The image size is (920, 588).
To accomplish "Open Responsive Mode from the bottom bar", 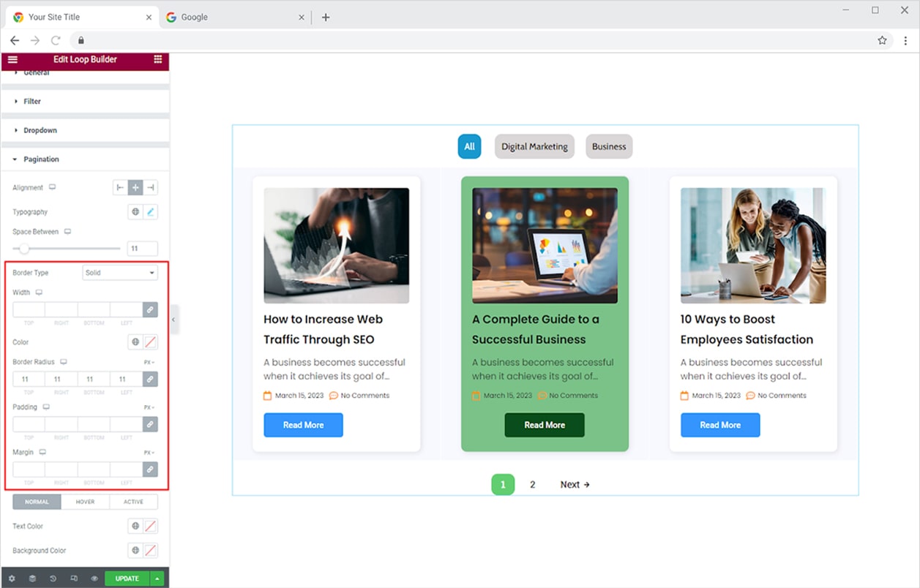I will (x=74, y=578).
